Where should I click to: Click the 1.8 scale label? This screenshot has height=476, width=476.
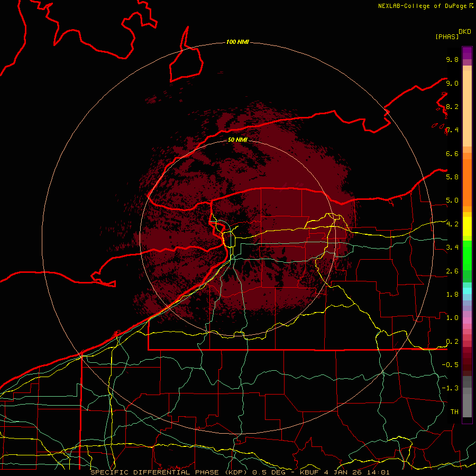tap(452, 295)
